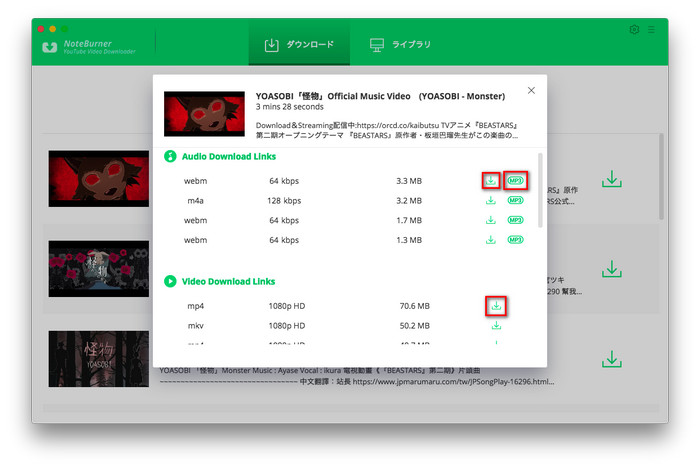This screenshot has height=469, width=700.
Task: Download the first search result video
Action: [x=612, y=179]
